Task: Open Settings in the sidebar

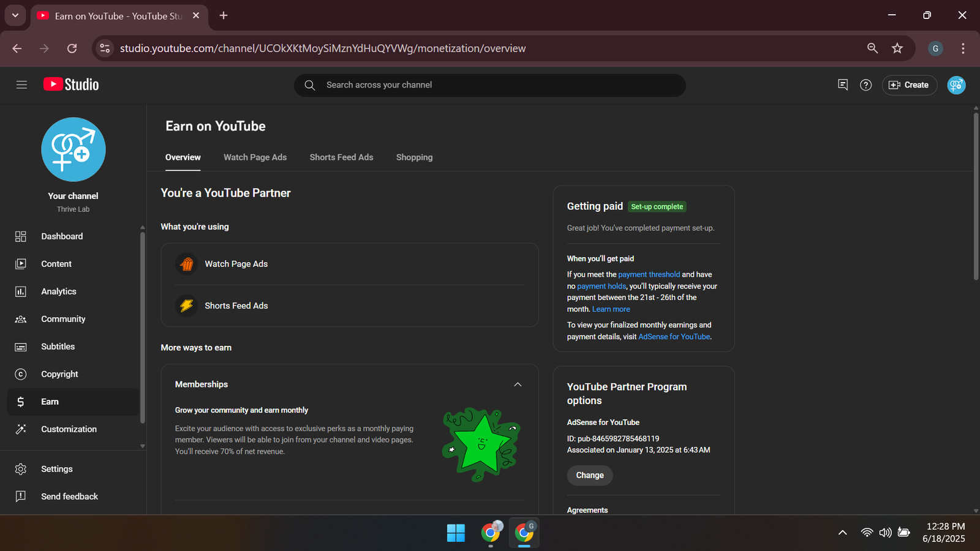Action: [x=73, y=469]
